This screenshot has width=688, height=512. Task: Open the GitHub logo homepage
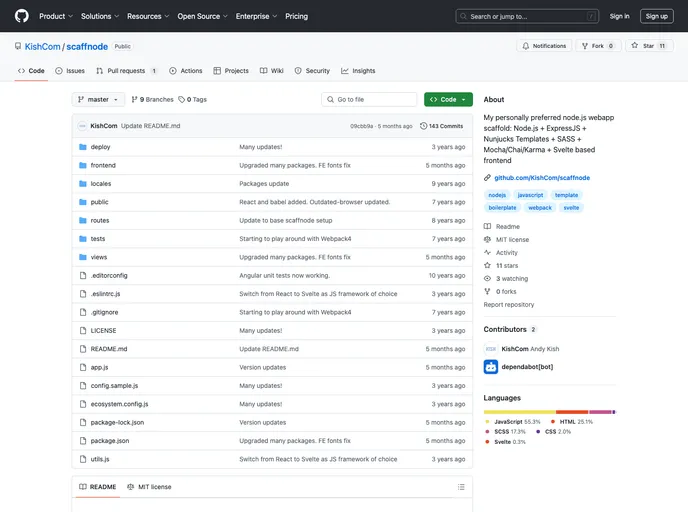22,16
